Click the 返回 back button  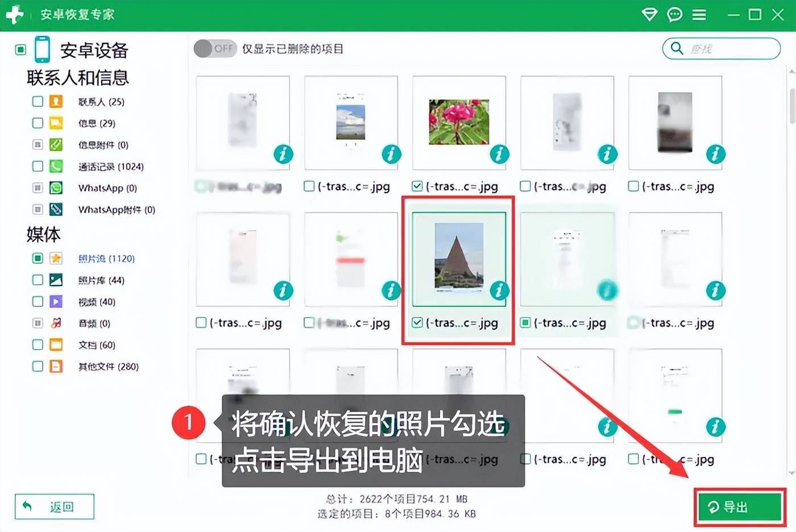click(55, 506)
